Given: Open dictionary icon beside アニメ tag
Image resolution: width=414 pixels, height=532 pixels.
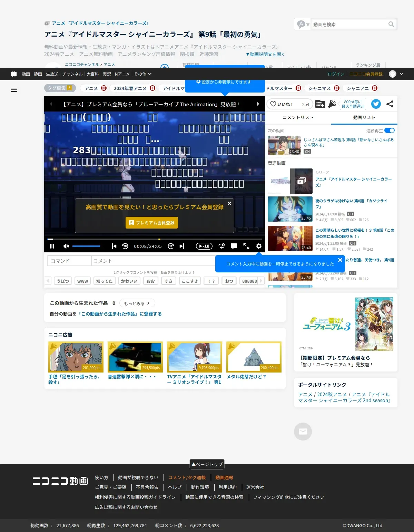Looking at the screenshot, I should coord(104,88).
